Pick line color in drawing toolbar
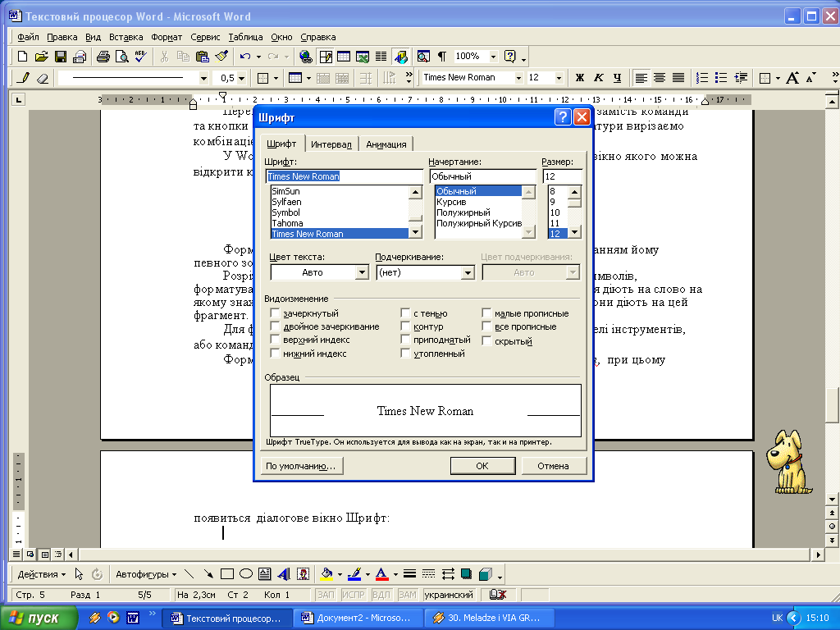This screenshot has width=840, height=630. [x=354, y=574]
